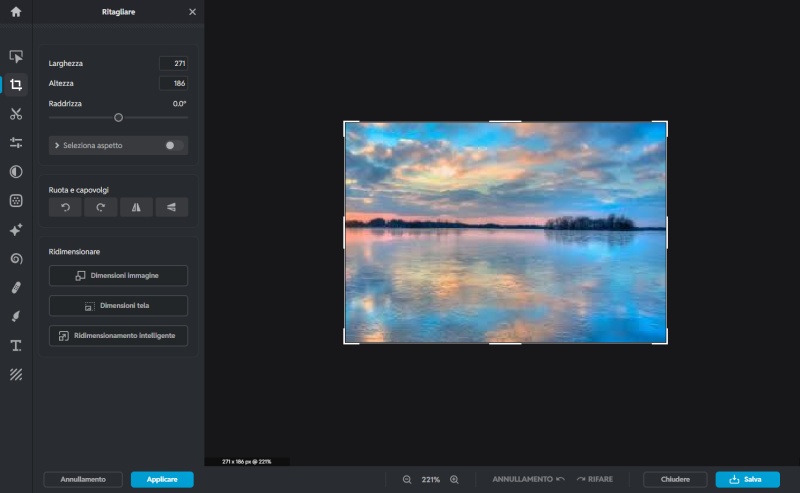Select the Arrange pointer tool
800x493 pixels.
[16, 56]
